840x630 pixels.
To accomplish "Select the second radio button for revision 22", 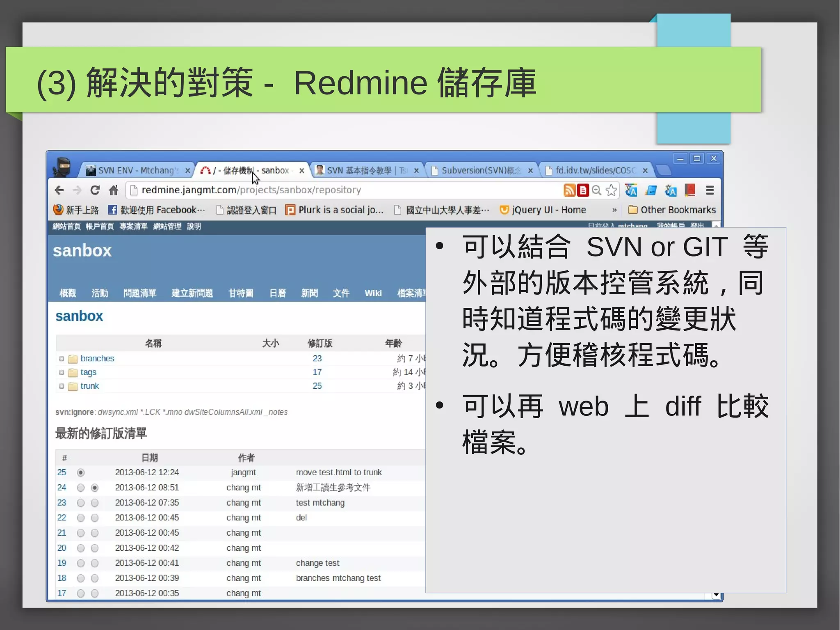I will (x=95, y=518).
